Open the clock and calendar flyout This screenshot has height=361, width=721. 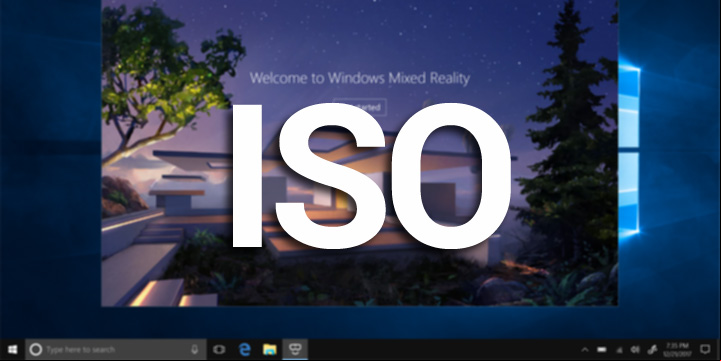tap(677, 350)
